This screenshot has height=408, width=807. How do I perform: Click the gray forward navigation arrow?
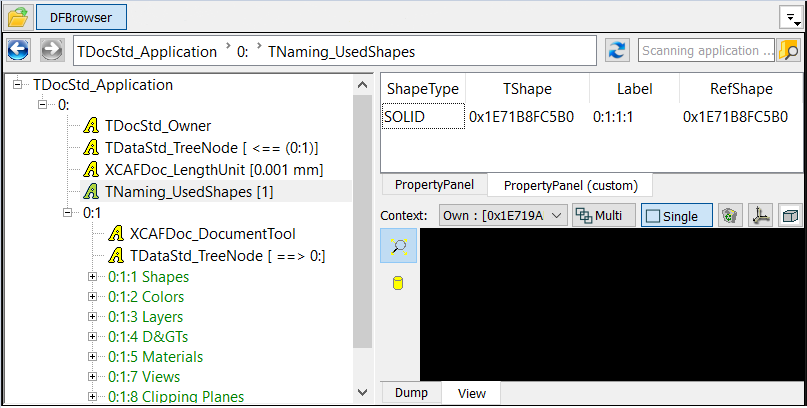point(53,51)
